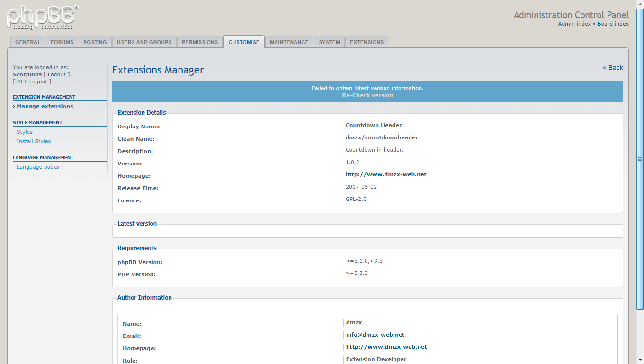Switch to the Forums tab
The image size is (644, 364).
(x=62, y=42)
